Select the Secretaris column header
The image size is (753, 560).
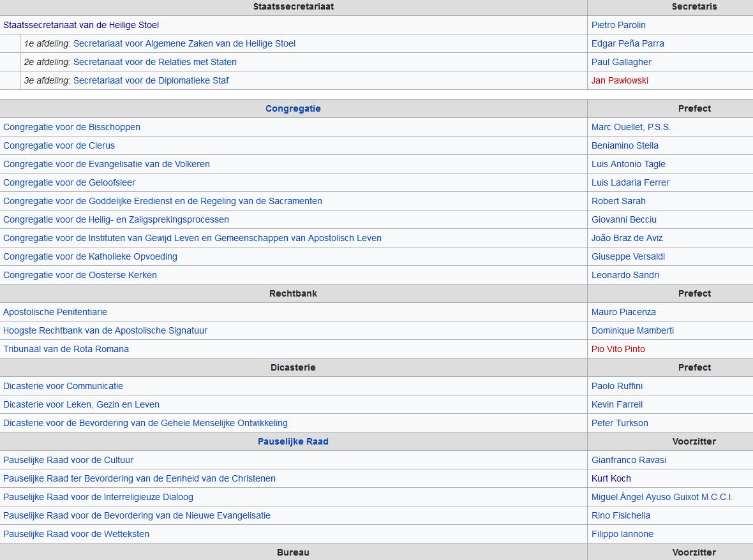tap(694, 7)
